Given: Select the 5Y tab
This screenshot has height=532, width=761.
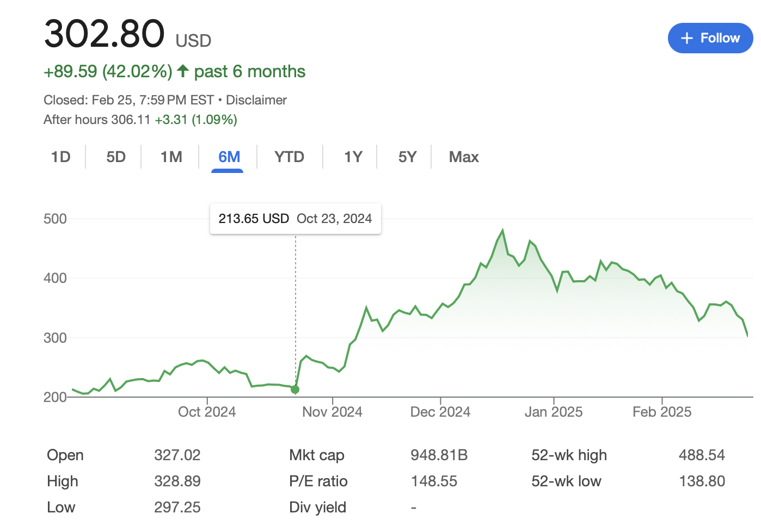Looking at the screenshot, I should pos(407,157).
